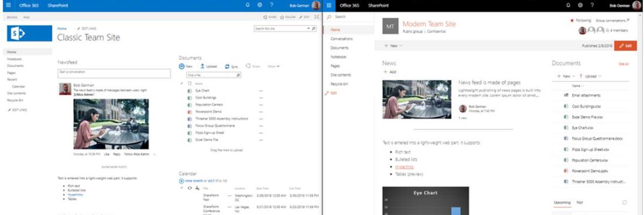
Task: Click FOLLOW star in Classic site ribbon
Action: point(282,17)
